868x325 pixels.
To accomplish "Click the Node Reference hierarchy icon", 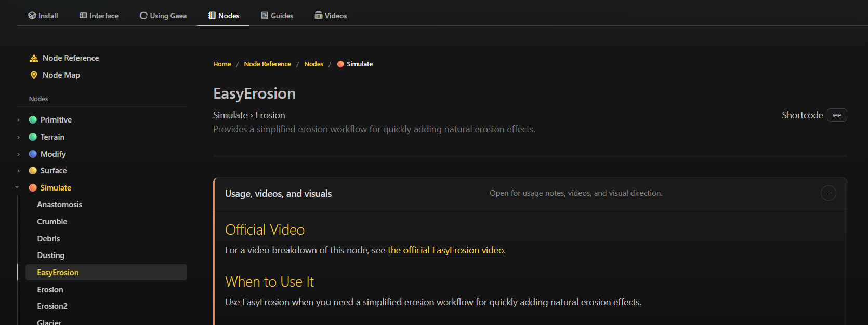I will pos(34,58).
